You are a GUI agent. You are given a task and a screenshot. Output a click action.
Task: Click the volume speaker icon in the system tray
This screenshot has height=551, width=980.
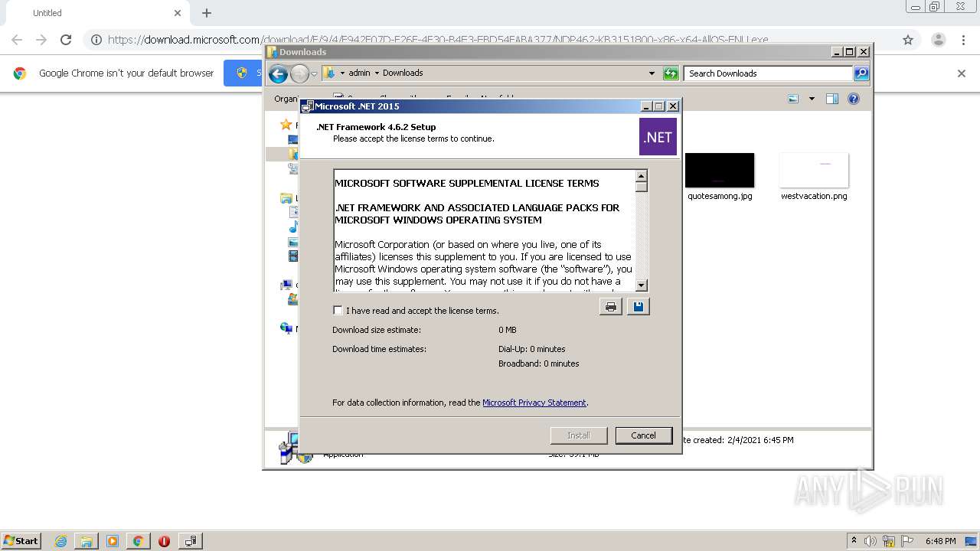(871, 541)
